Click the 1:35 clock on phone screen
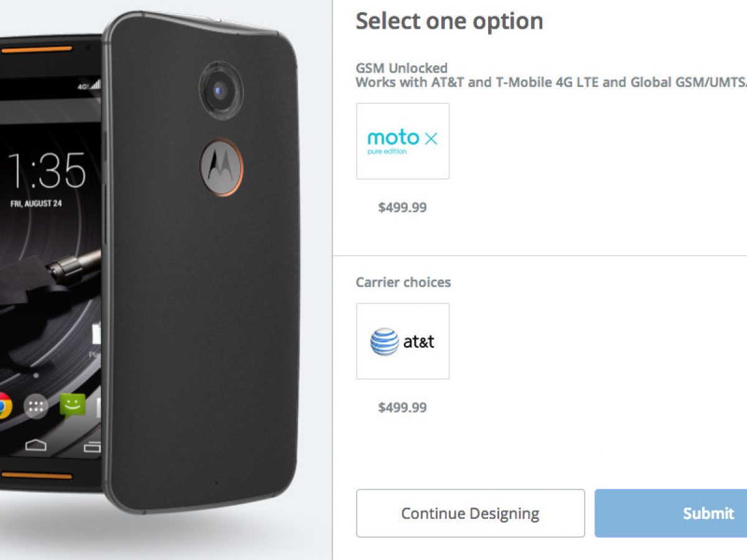This screenshot has height=560, width=747. pyautogui.click(x=46, y=169)
